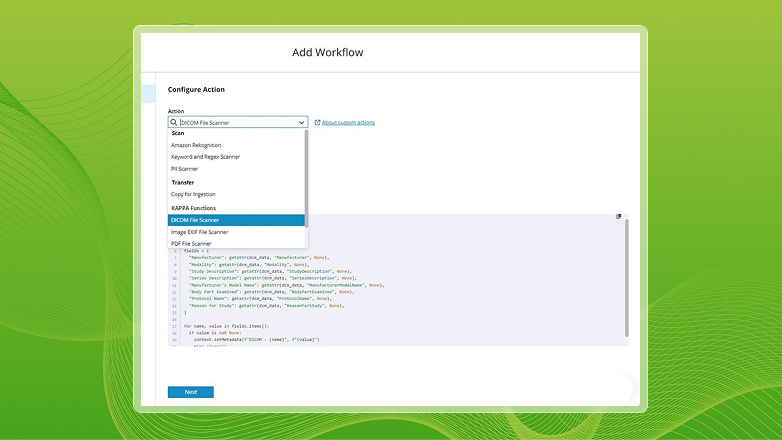
Task: Click the Action search input field
Action: pos(238,122)
